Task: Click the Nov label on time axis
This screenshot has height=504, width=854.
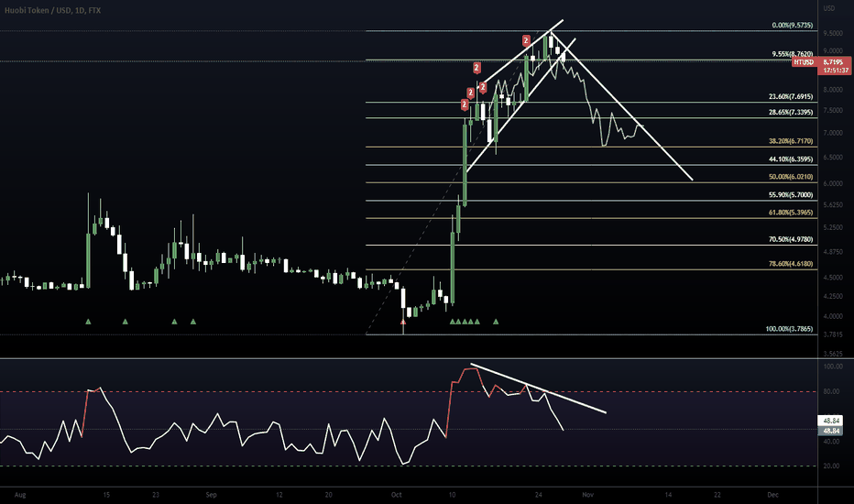Action: click(x=587, y=495)
